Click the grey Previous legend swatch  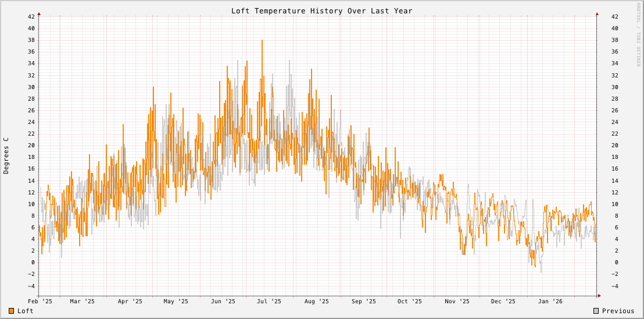[x=596, y=311]
